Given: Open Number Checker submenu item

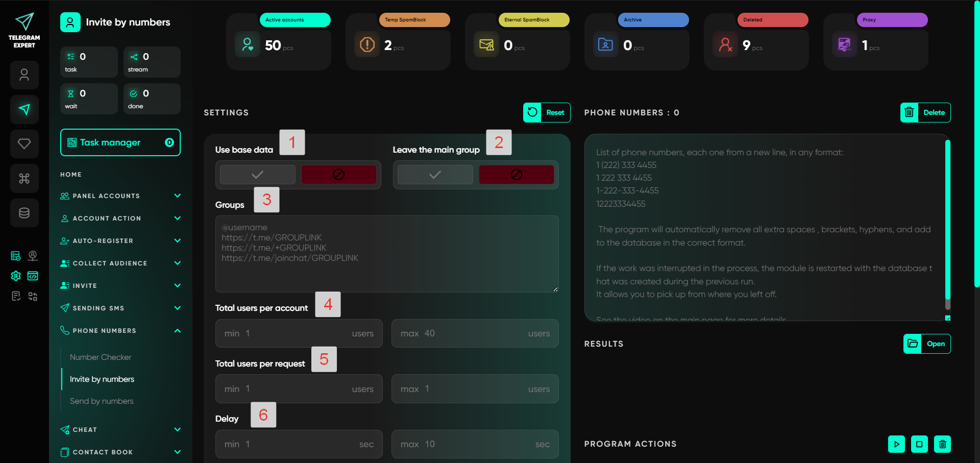Looking at the screenshot, I should click(101, 357).
